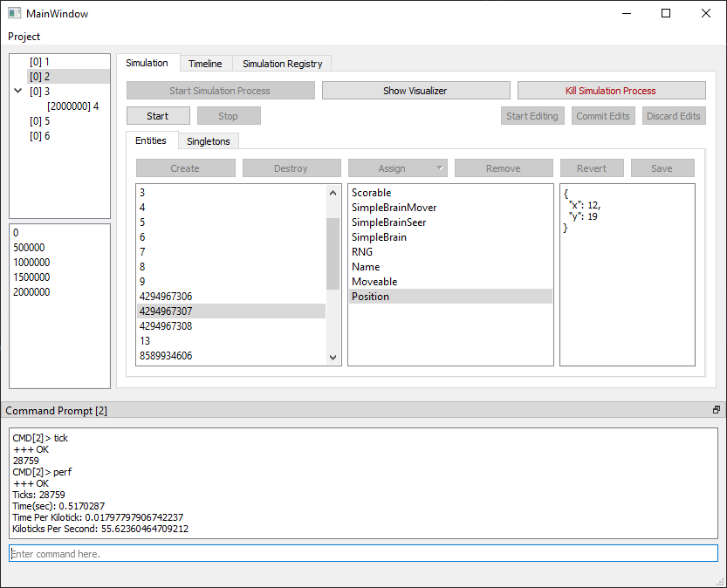Select entity 8 in the list
The width and height of the screenshot is (727, 588).
[x=231, y=266]
